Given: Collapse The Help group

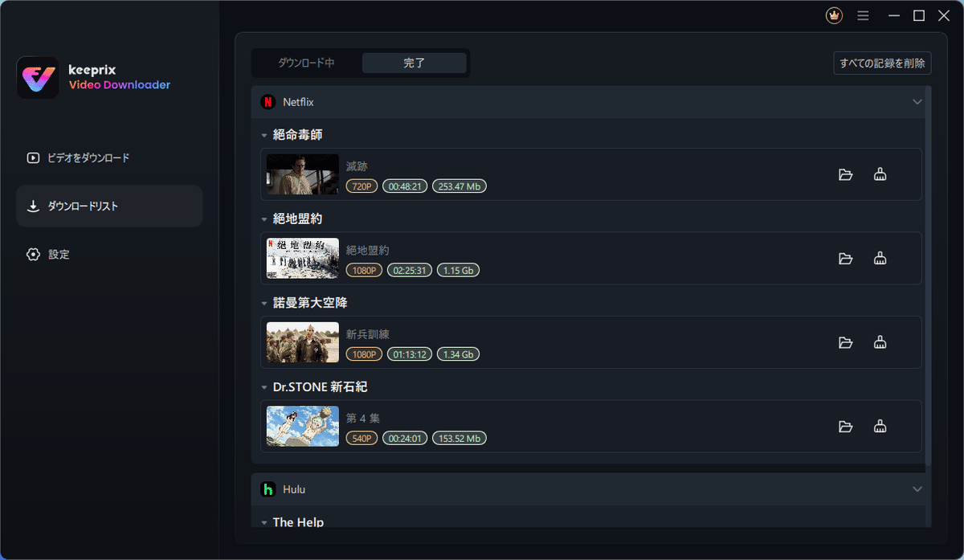Looking at the screenshot, I should (264, 523).
